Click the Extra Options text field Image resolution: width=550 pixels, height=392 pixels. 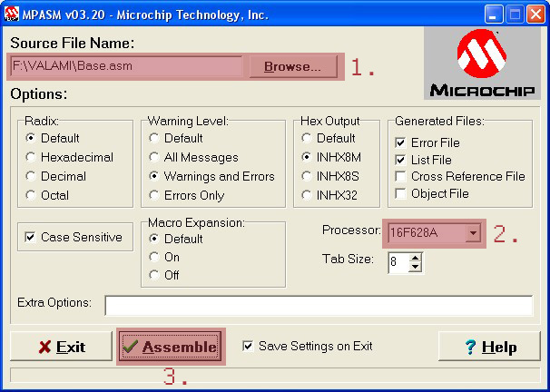319,306
